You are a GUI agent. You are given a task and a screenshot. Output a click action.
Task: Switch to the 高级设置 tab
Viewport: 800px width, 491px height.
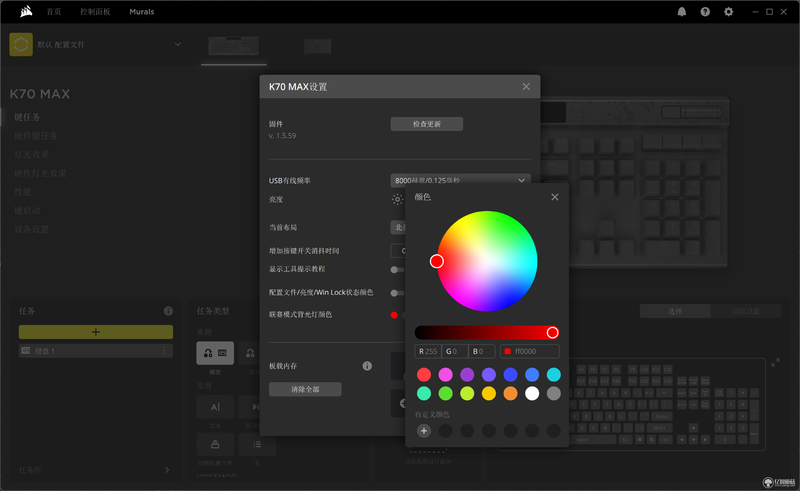pos(746,311)
